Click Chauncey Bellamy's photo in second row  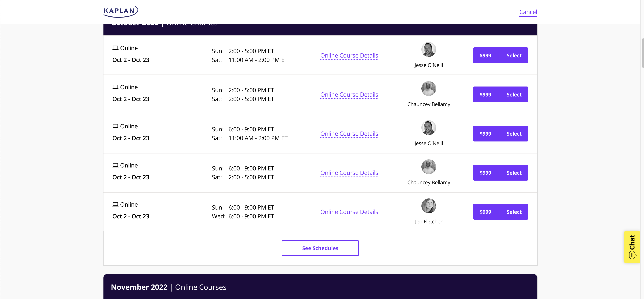[428, 89]
